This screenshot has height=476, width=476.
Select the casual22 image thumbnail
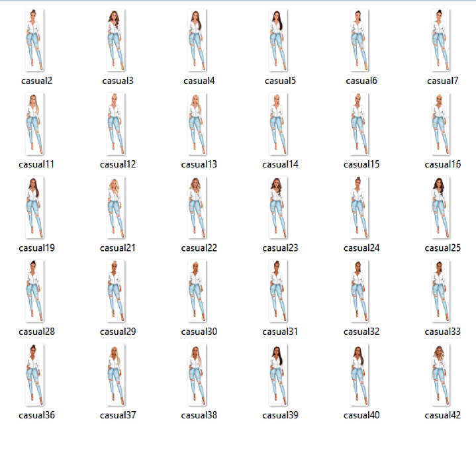(x=197, y=207)
